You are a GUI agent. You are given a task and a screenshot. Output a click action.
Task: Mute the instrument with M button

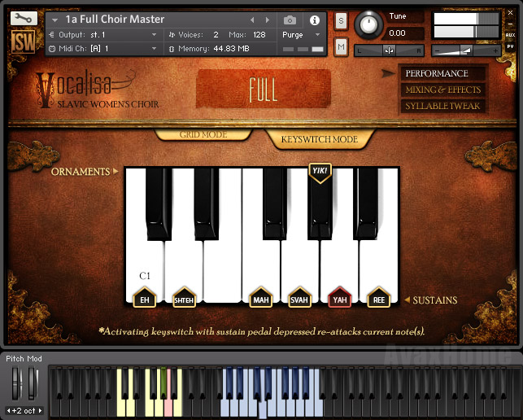click(341, 46)
